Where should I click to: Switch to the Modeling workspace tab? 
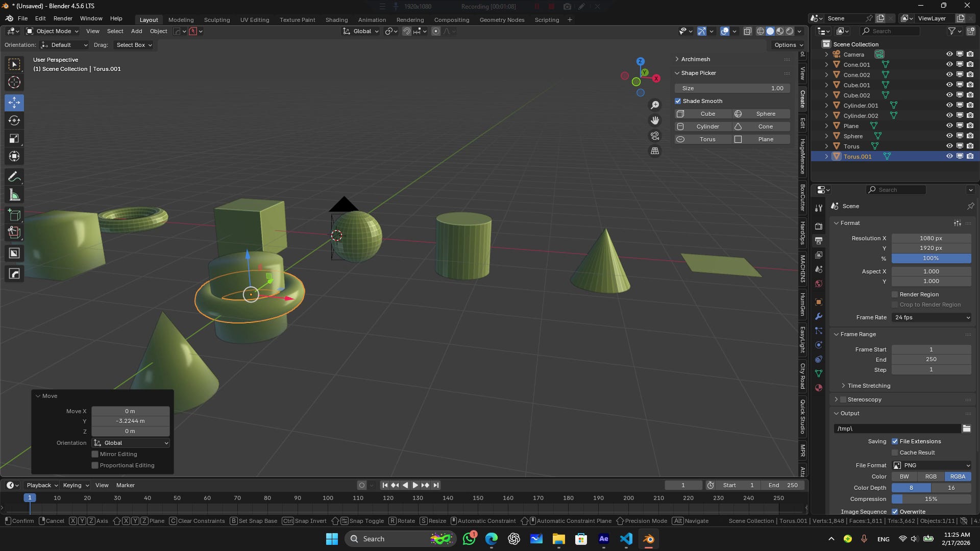pyautogui.click(x=181, y=19)
